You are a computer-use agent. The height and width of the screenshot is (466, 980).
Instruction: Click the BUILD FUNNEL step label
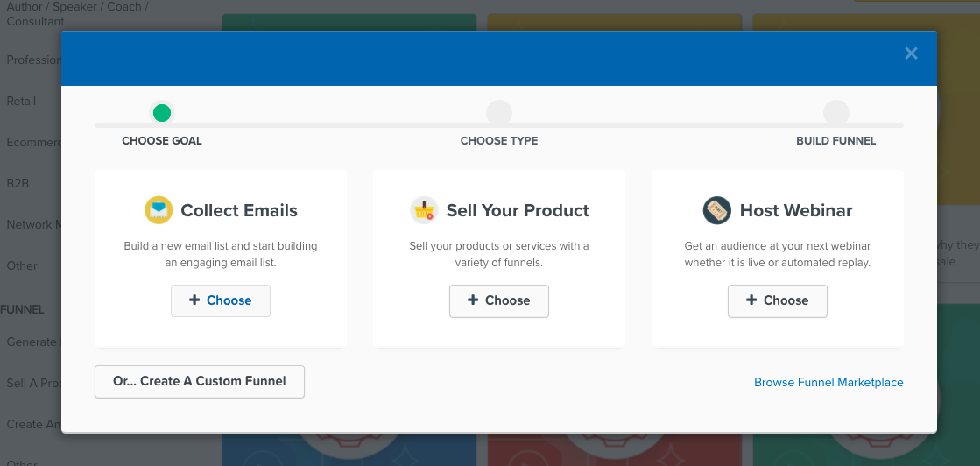(836, 141)
